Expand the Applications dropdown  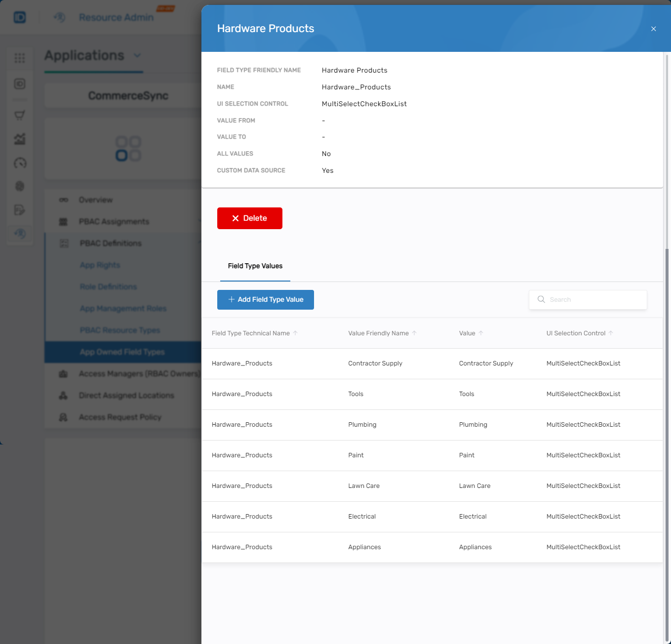click(x=137, y=56)
